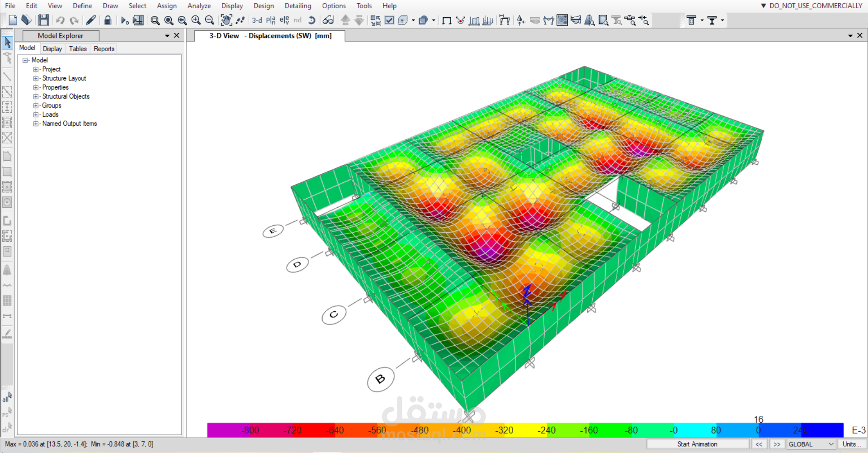Viewport: 868px width, 453px height.
Task: Select the pointer tool in left toolbar
Action: tap(7, 42)
